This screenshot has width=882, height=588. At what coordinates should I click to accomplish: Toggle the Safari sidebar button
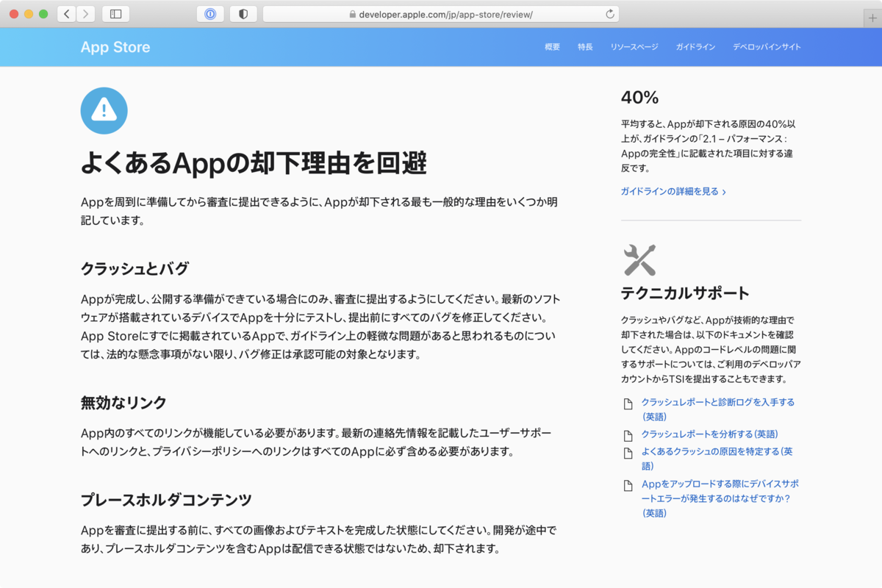[x=115, y=13]
